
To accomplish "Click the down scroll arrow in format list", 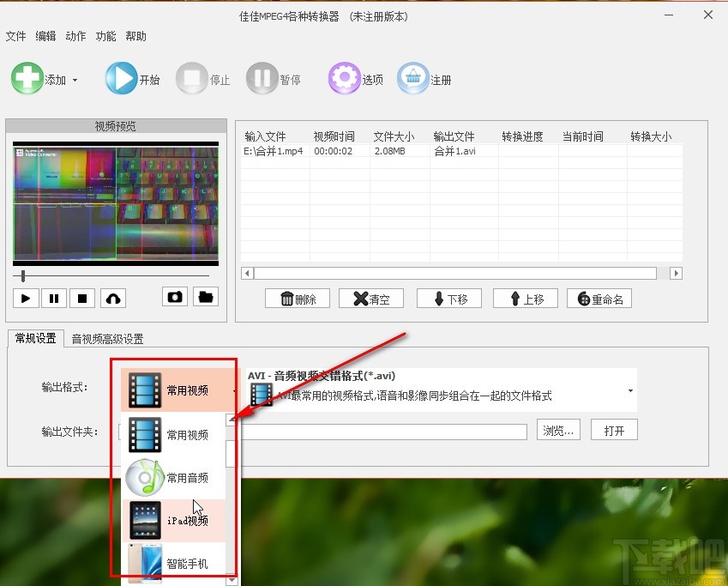I will [232, 580].
